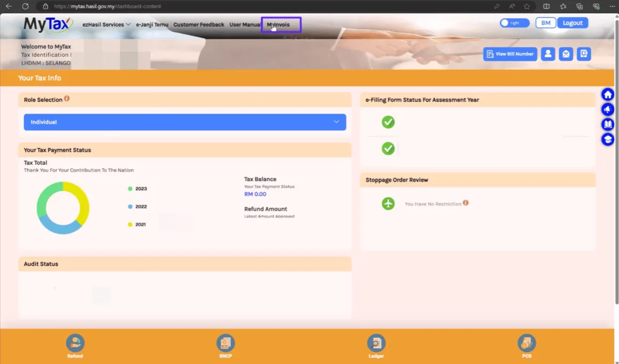Click the announcement megaphone side icon
Viewport: 619px width, 364px height.
(x=608, y=109)
